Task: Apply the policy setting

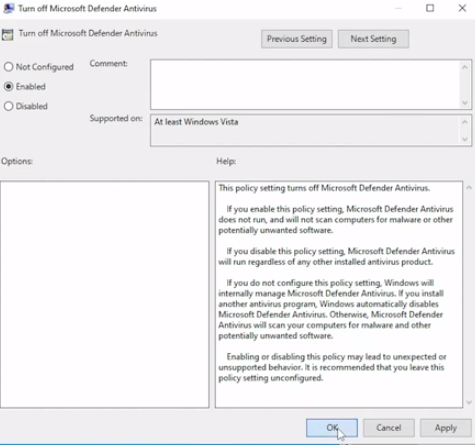Action: click(446, 428)
